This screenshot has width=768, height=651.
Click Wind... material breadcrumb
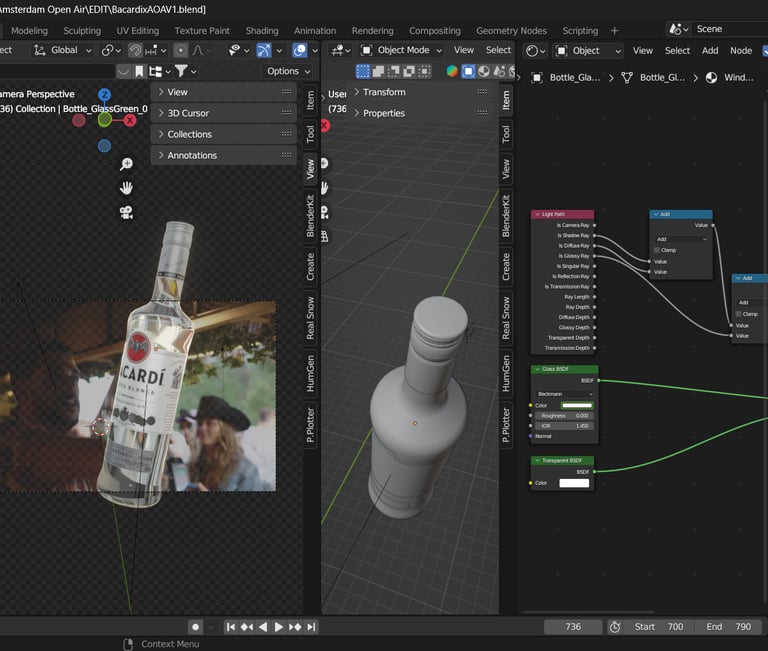coord(730,77)
